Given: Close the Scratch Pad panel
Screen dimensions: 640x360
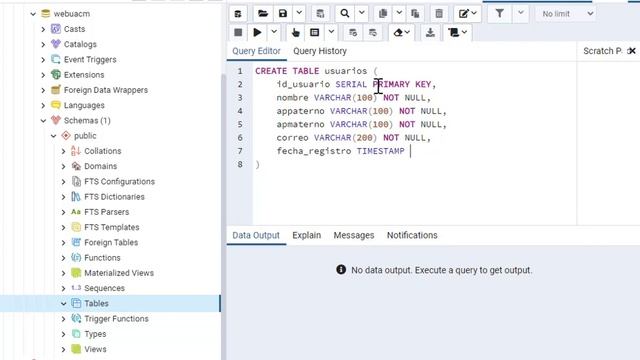Looking at the screenshot, I should coord(632,51).
